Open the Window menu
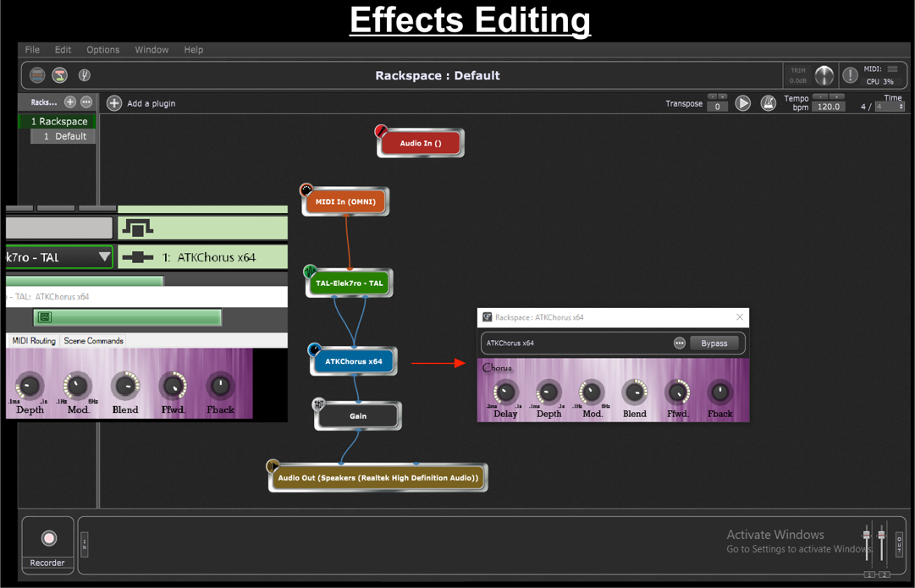The image size is (915, 588). click(x=152, y=50)
